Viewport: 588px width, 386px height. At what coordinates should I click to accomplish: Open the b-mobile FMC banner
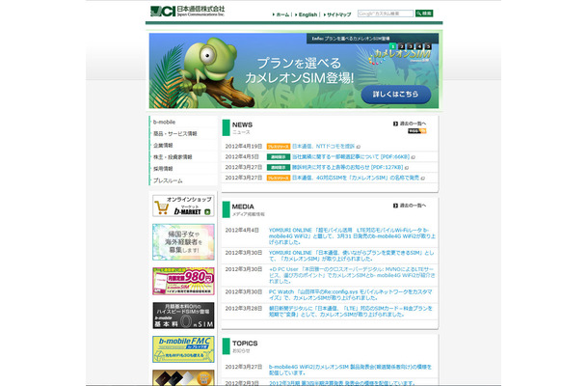(x=183, y=349)
